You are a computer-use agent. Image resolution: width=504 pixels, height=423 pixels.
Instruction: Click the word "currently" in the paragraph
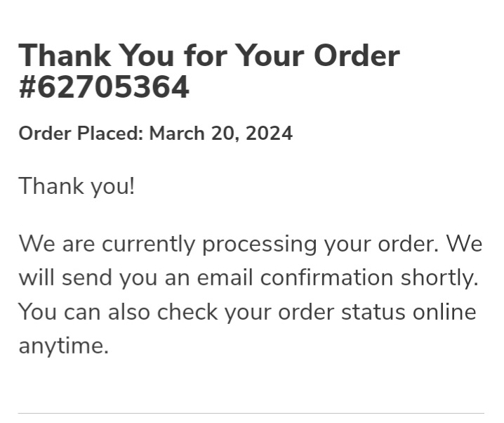tap(149, 244)
